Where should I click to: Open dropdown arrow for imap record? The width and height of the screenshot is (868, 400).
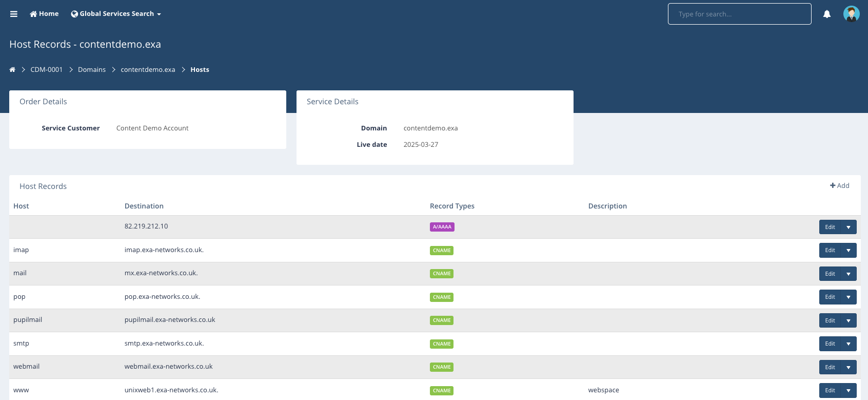tap(849, 251)
